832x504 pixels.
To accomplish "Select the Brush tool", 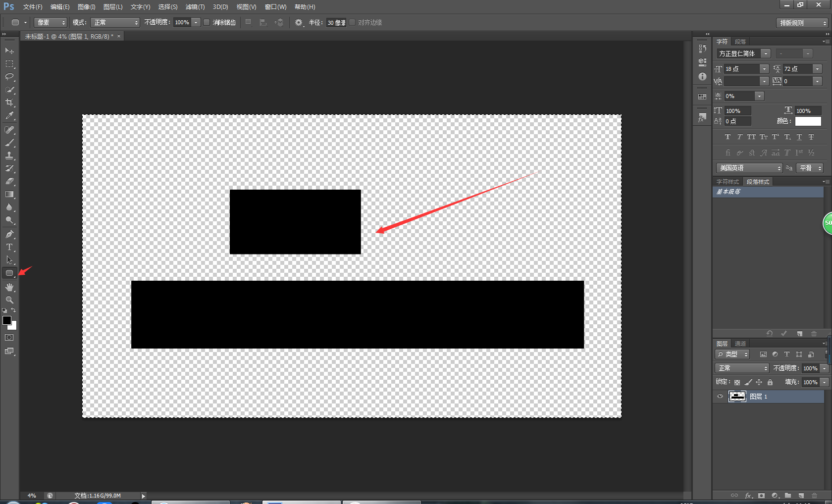I will click(x=9, y=143).
